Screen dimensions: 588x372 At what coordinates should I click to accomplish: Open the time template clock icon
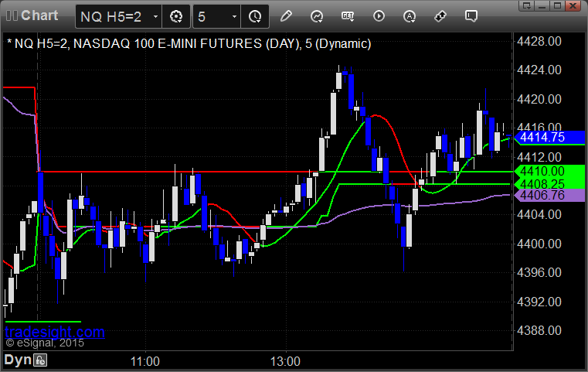[x=255, y=16]
